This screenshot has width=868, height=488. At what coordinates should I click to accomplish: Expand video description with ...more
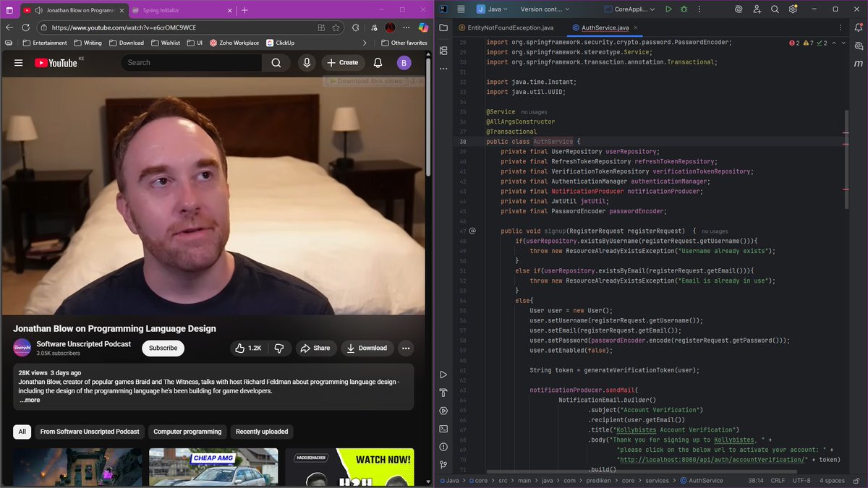coord(30,400)
